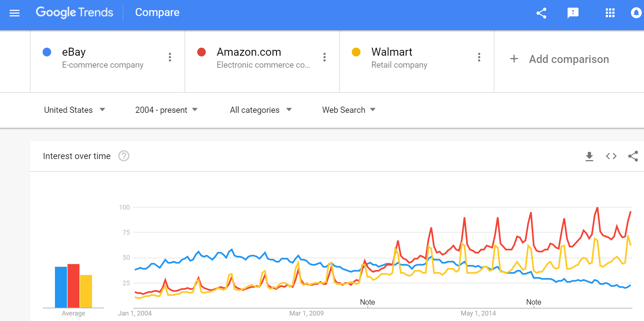This screenshot has width=644, height=321.
Task: Click the share icon in header
Action: 541,13
